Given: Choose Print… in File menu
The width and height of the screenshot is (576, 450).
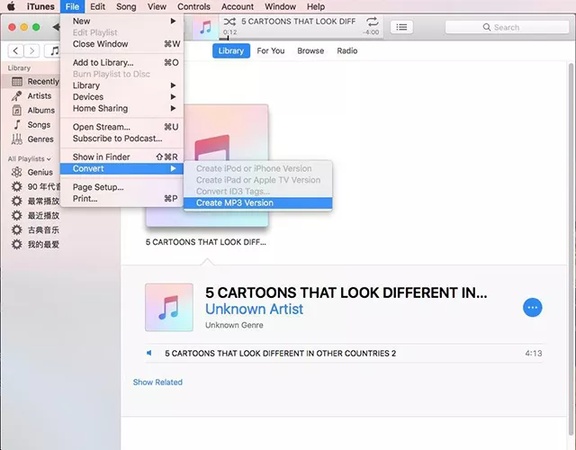Looking at the screenshot, I should (122, 198).
